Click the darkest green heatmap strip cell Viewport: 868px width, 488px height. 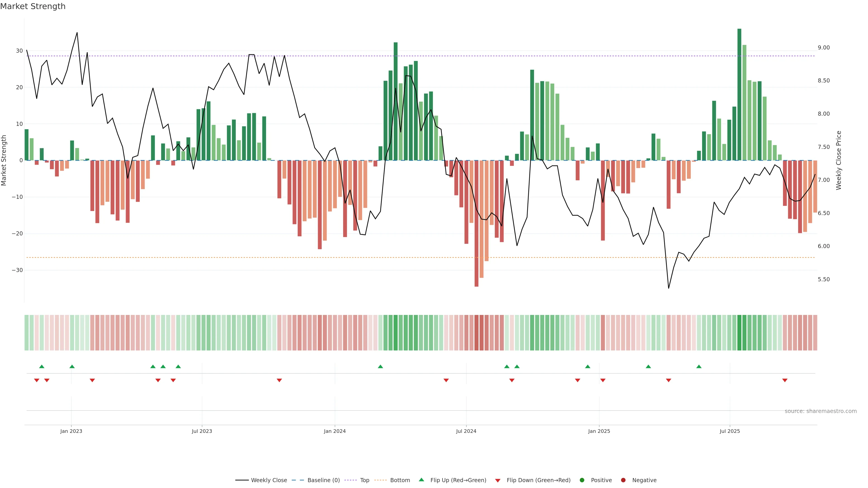click(x=739, y=332)
